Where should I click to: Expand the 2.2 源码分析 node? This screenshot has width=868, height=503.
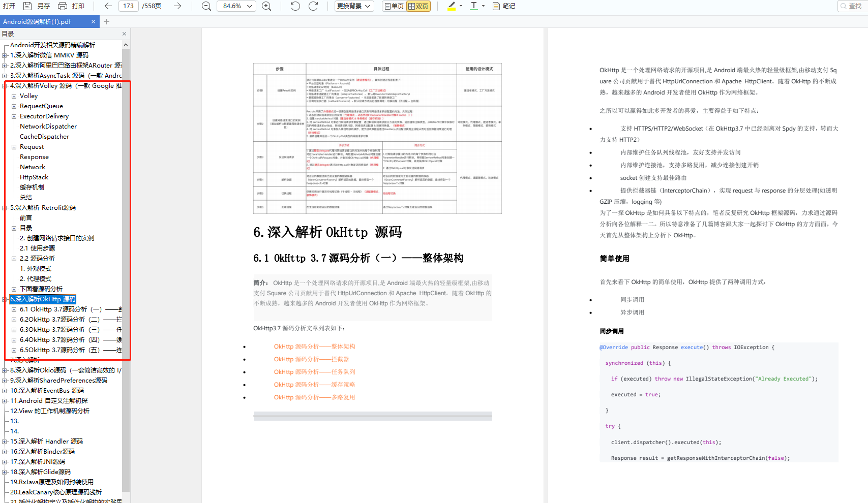click(14, 259)
